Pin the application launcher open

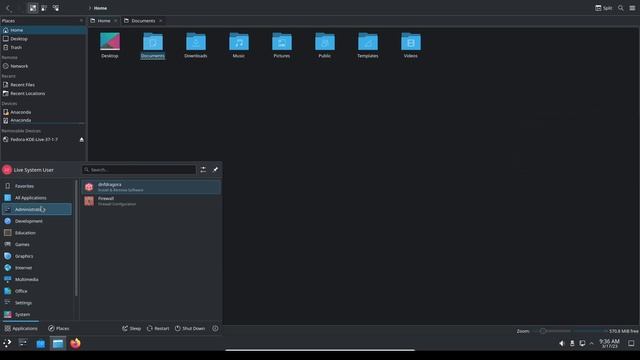coord(216,170)
